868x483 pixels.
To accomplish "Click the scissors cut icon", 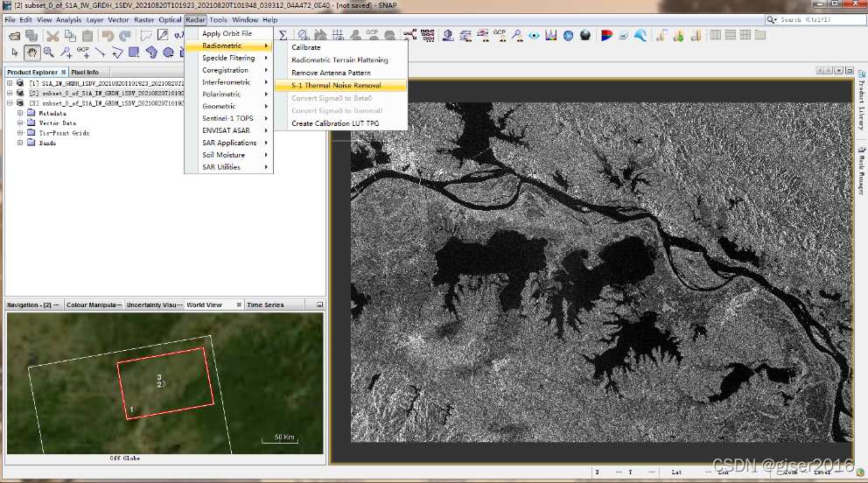I will (x=52, y=35).
